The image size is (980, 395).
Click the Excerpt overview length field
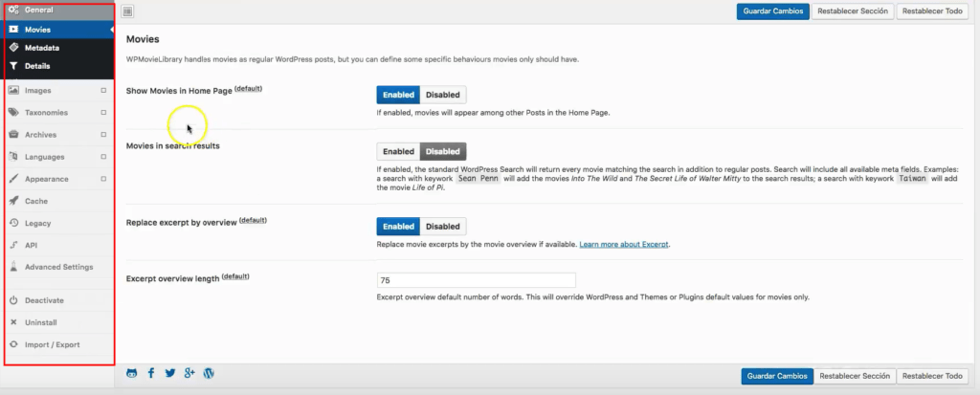(x=477, y=280)
